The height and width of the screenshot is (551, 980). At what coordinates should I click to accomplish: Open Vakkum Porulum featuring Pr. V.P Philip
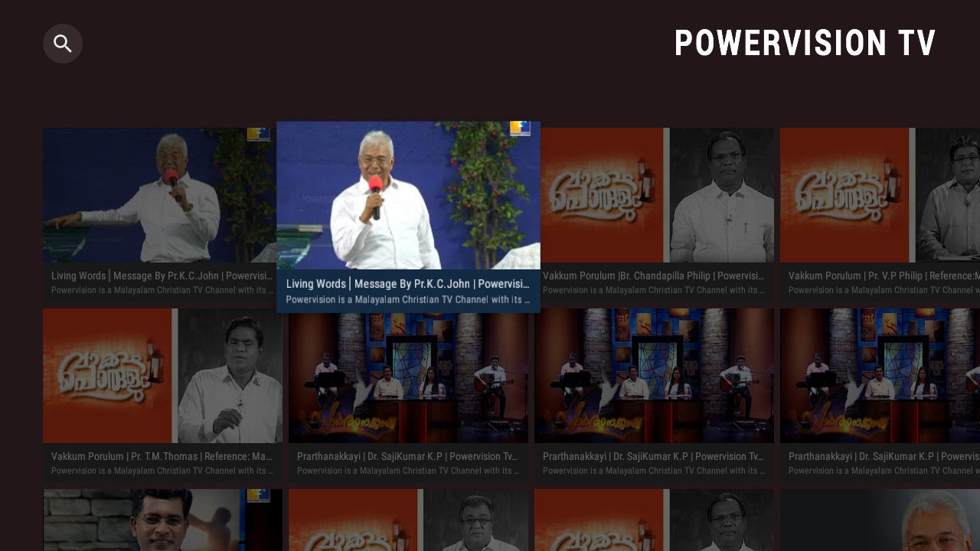[879, 195]
